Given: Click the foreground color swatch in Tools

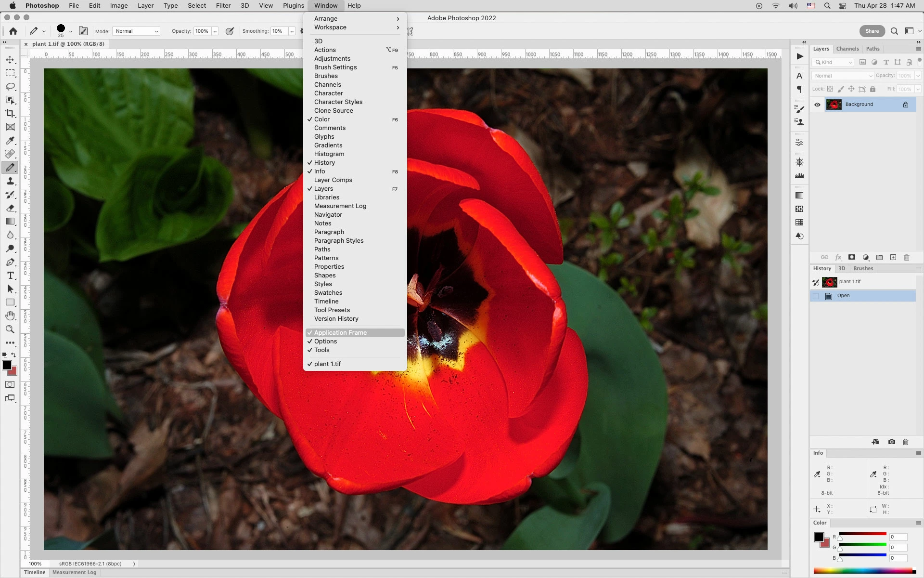Looking at the screenshot, I should click(7, 366).
